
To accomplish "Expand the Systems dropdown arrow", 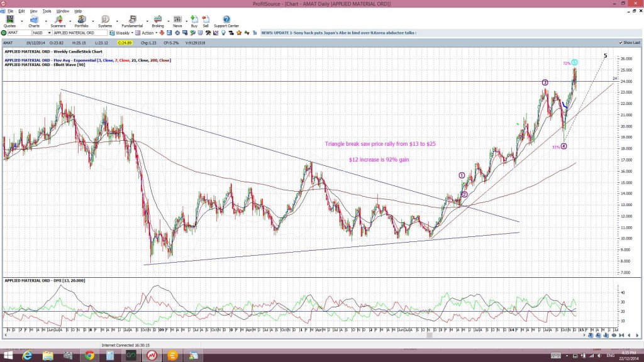I will coord(117,21).
